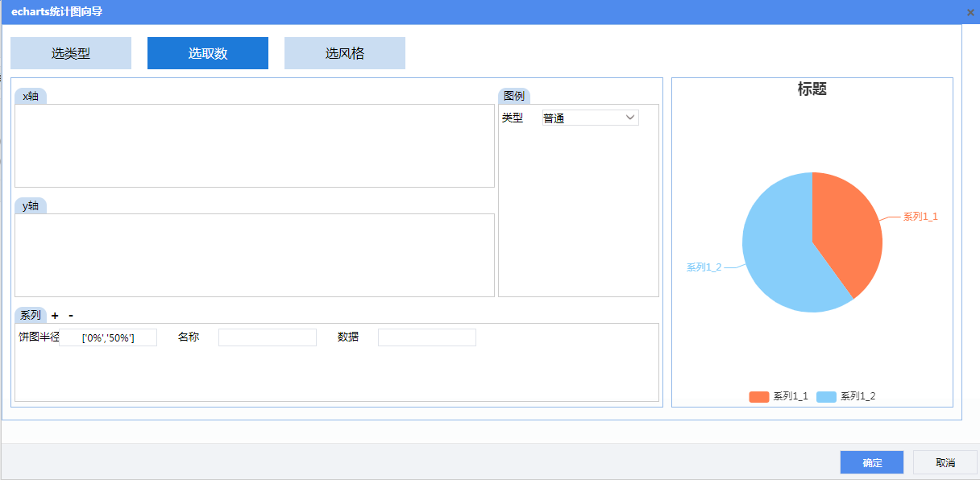Click the 系列1_1 pie label text
The width and height of the screenshot is (980, 480).
(920, 217)
